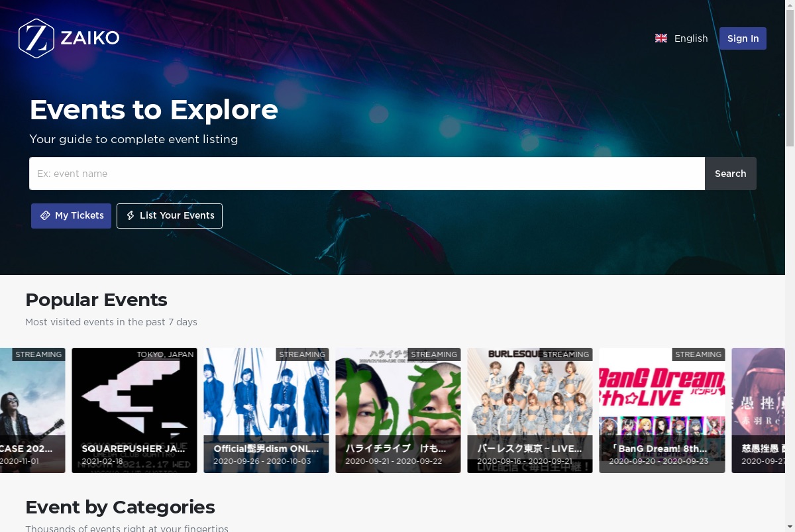The image size is (795, 532).
Task: Click the Search button
Action: (730, 174)
